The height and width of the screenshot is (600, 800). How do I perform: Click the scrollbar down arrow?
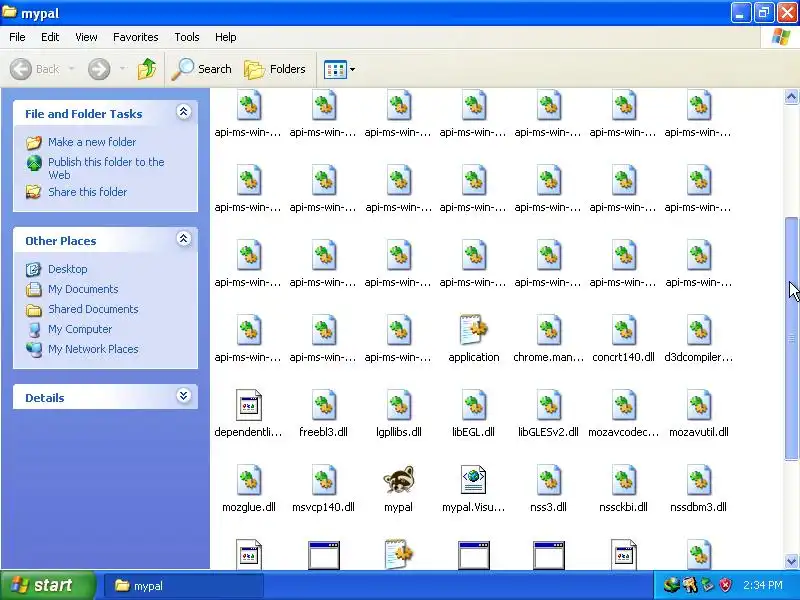[x=791, y=561]
